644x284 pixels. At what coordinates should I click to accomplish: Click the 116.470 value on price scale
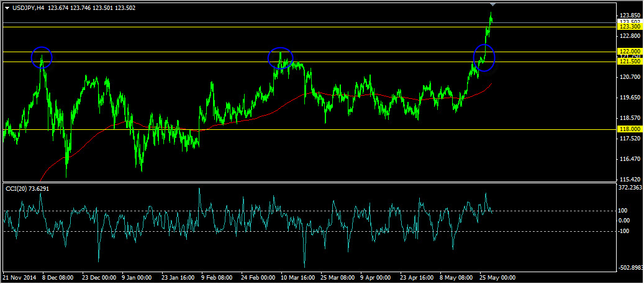[629, 160]
